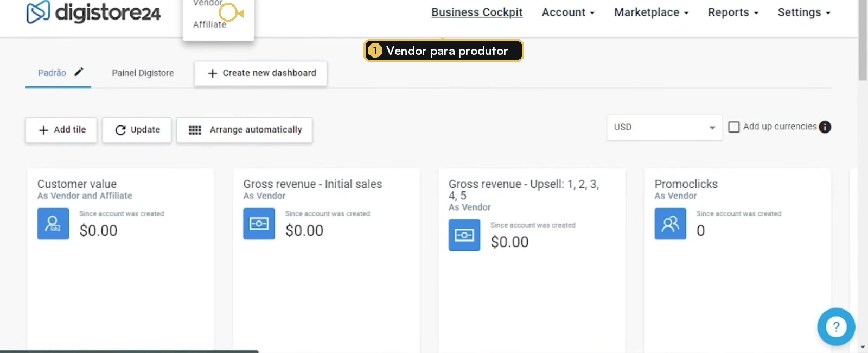Click 'As Vendor and Affiliate' subtitle

(x=85, y=196)
